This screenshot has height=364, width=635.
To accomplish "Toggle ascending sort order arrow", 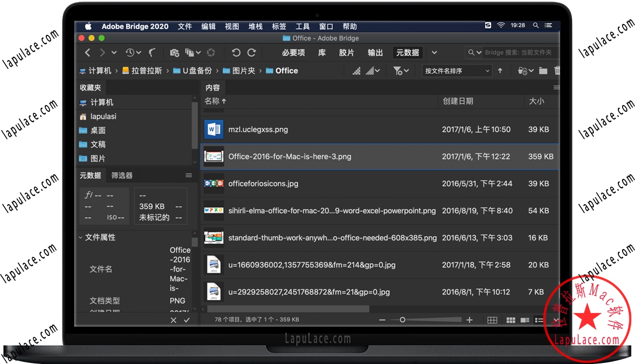I will [x=500, y=70].
